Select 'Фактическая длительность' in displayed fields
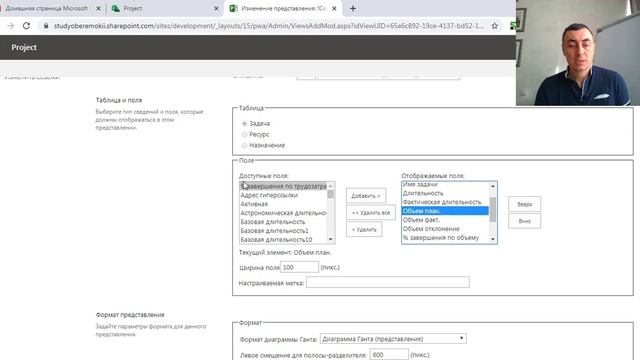This screenshot has width=640, height=360. click(445, 202)
